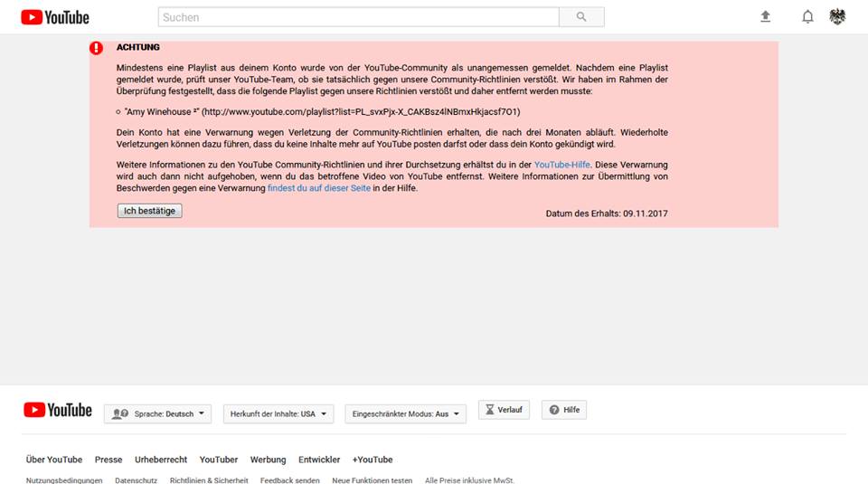868x484 pixels.
Task: Click the magnifier search button
Action: pos(581,17)
